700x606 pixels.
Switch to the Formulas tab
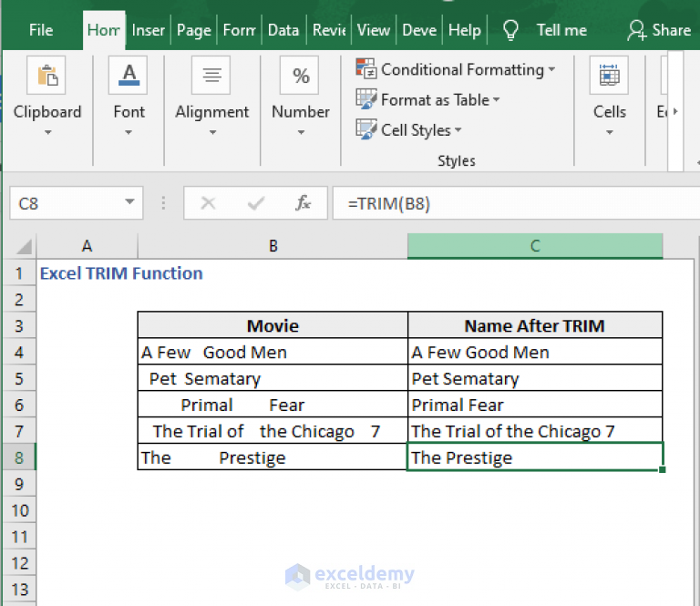pos(240,30)
